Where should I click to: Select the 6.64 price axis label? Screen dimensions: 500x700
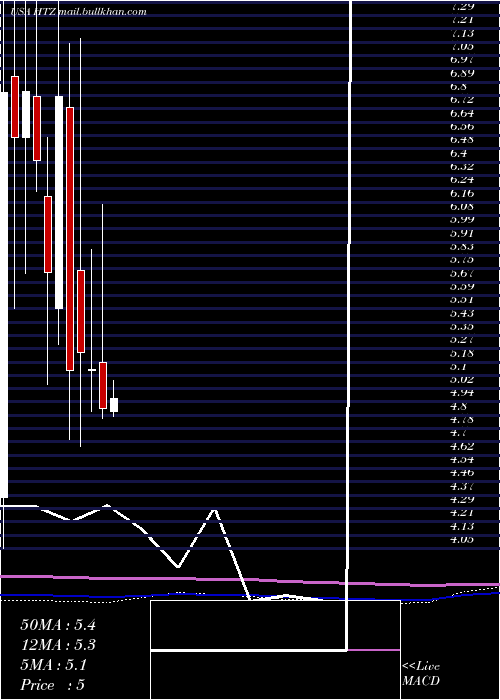coord(462,112)
